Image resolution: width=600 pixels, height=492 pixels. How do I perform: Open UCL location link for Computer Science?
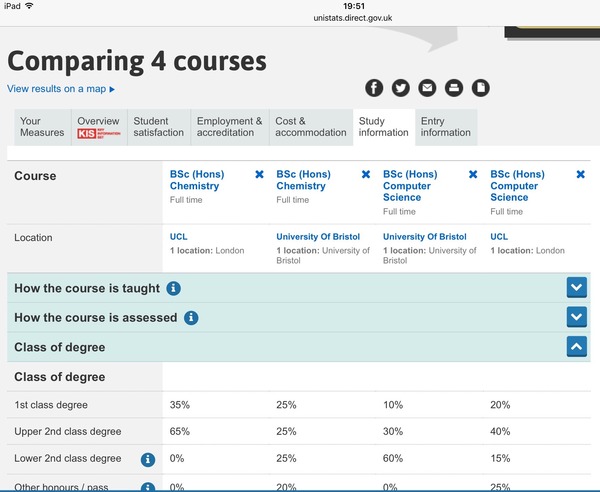point(499,237)
